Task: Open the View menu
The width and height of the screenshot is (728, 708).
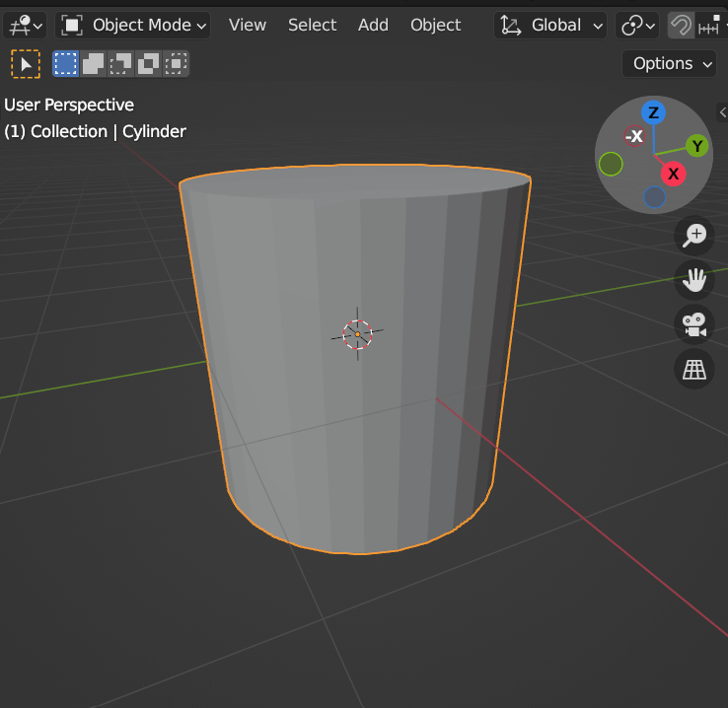Action: pyautogui.click(x=248, y=25)
